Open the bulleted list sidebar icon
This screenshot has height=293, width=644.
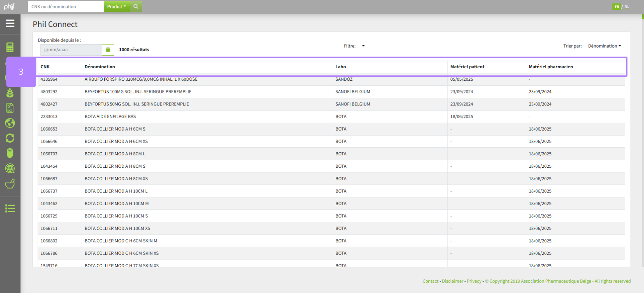tap(10, 209)
